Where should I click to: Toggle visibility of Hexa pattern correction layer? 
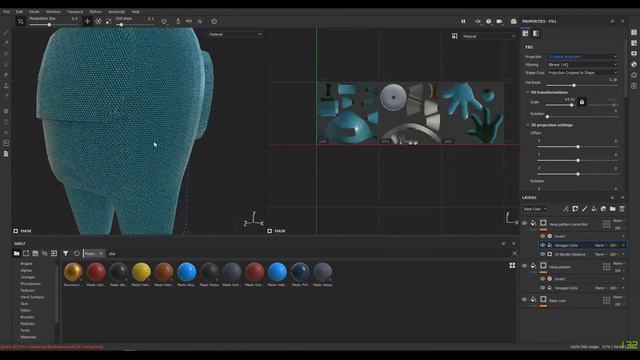[524, 223]
